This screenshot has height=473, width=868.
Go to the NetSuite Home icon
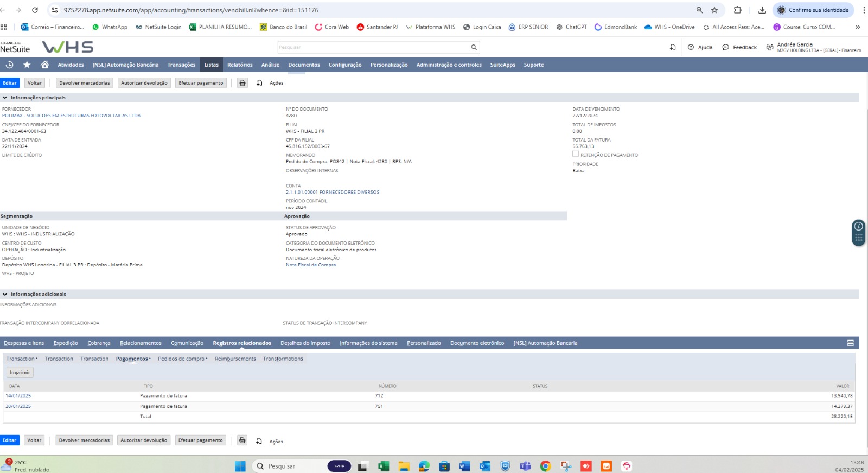(x=44, y=65)
